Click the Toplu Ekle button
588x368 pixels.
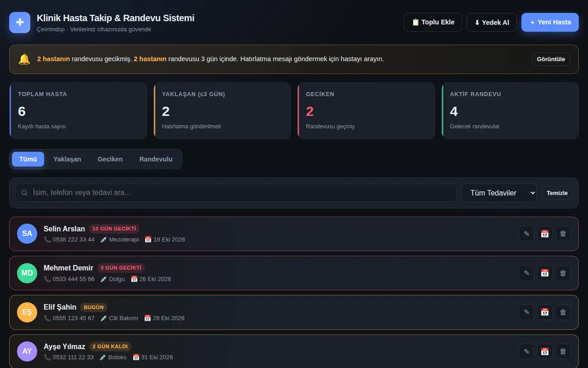pos(433,22)
